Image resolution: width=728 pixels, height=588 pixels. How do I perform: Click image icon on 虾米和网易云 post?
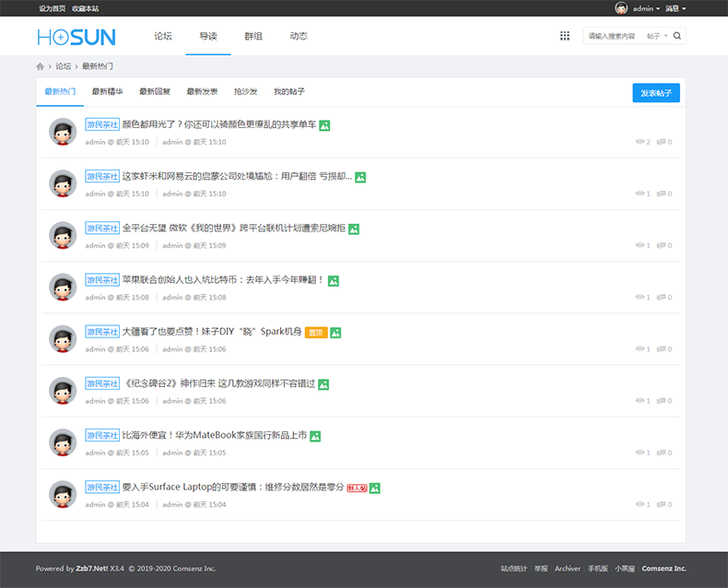[x=360, y=178]
